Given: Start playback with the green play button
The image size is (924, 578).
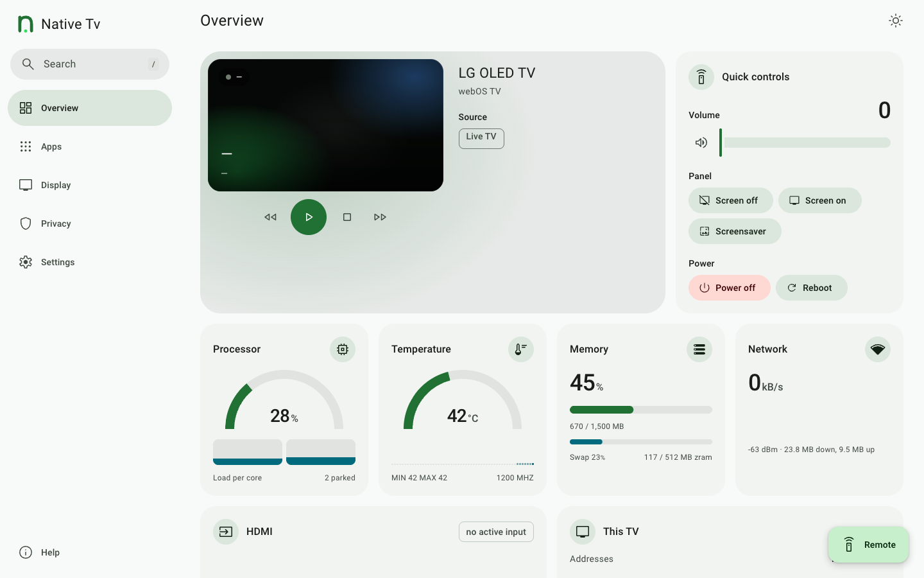Looking at the screenshot, I should coord(309,217).
